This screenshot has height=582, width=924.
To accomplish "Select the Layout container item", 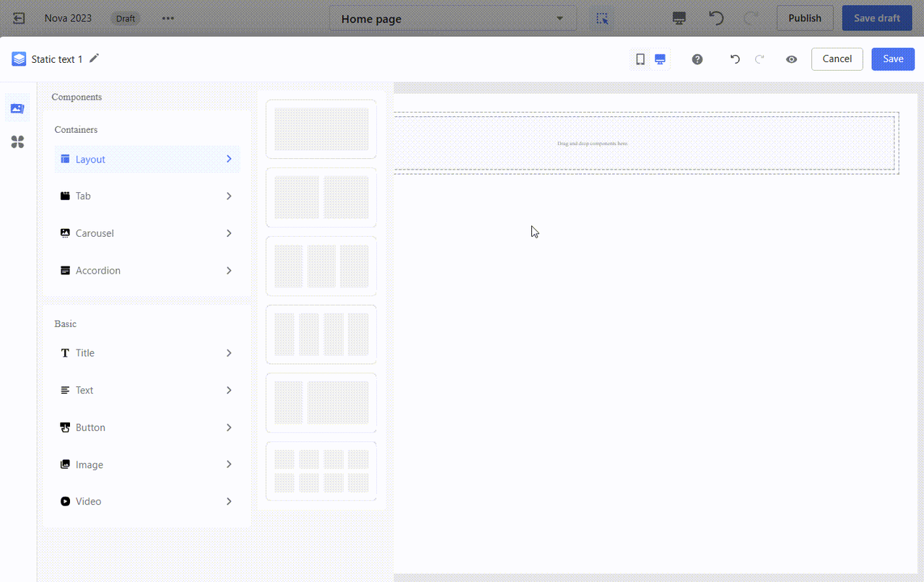I will (147, 159).
